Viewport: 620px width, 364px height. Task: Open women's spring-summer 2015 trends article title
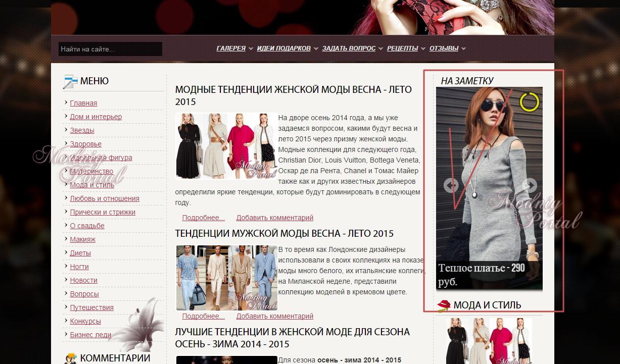[x=293, y=95]
